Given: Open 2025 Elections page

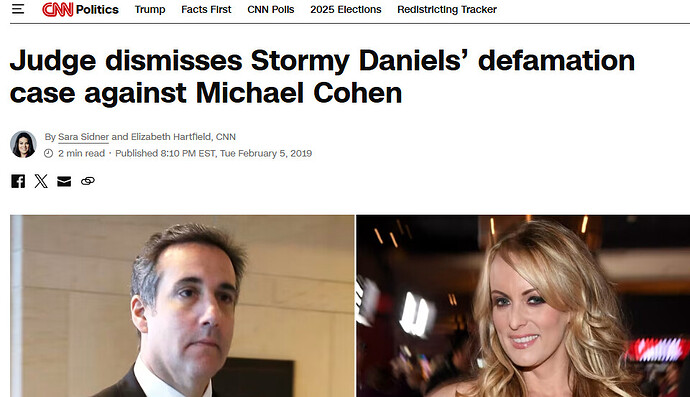Looking at the screenshot, I should pos(346,9).
